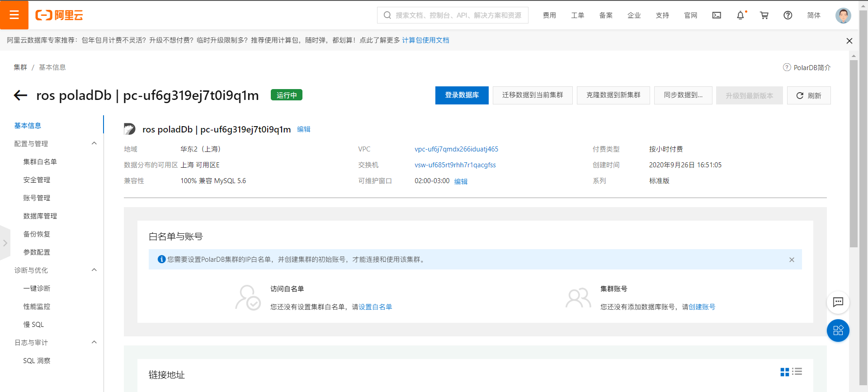Click the user avatar
Screen dimensions: 868x392
pos(843,15)
